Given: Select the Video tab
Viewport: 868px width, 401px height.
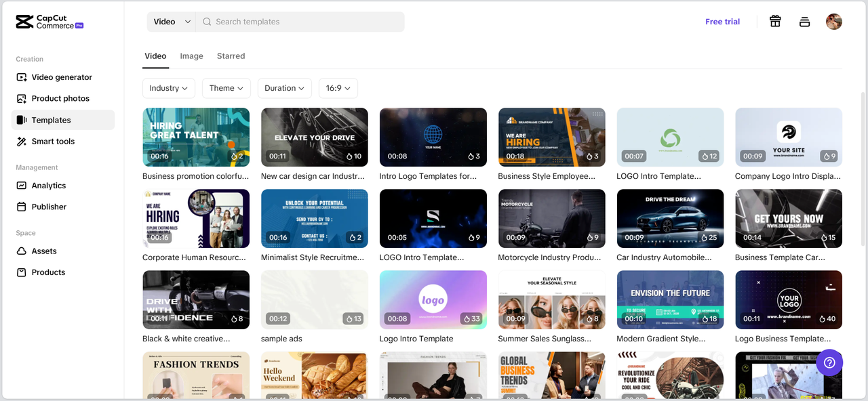Looking at the screenshot, I should point(155,56).
